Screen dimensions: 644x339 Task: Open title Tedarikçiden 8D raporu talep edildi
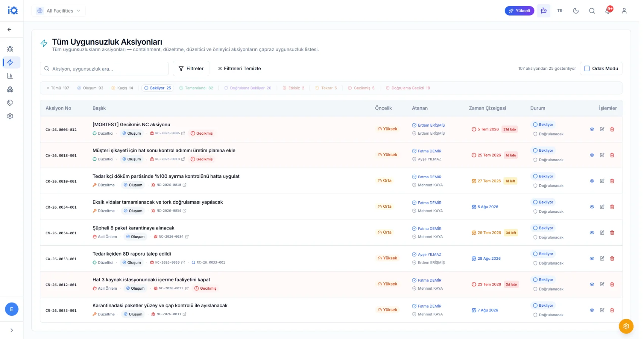click(x=132, y=254)
